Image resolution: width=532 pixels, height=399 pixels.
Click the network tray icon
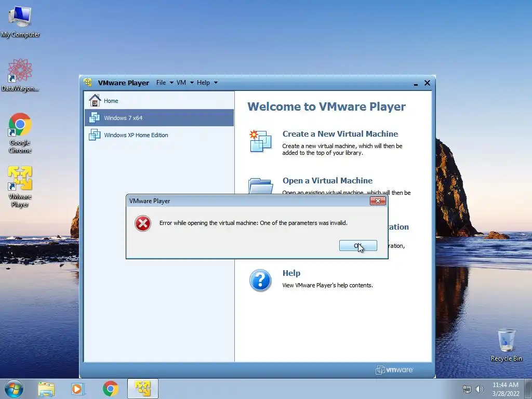pyautogui.click(x=467, y=389)
